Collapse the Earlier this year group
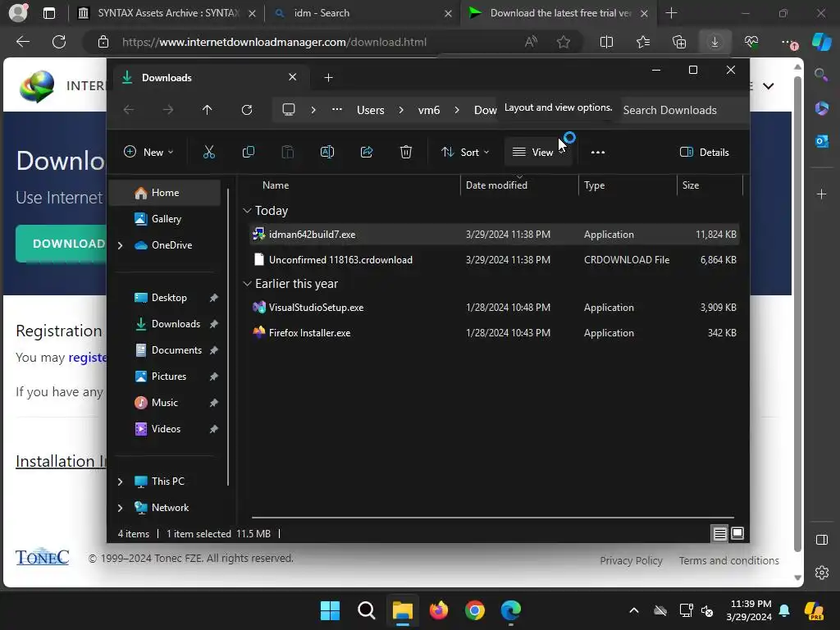The image size is (840, 630). [247, 283]
